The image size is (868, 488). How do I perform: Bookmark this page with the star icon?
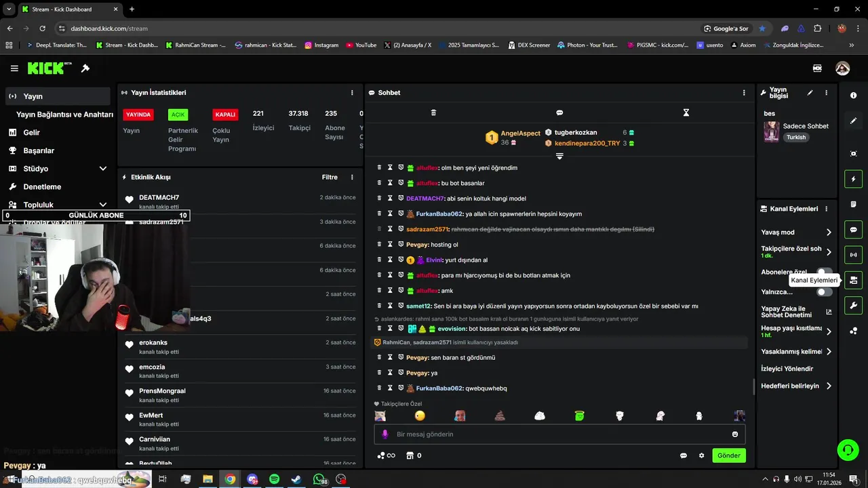[x=762, y=28]
